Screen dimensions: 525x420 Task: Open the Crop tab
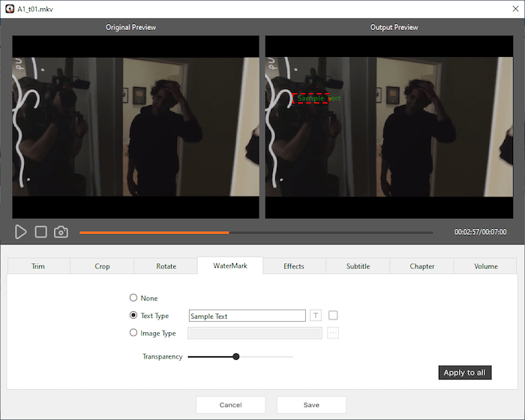[x=102, y=266]
